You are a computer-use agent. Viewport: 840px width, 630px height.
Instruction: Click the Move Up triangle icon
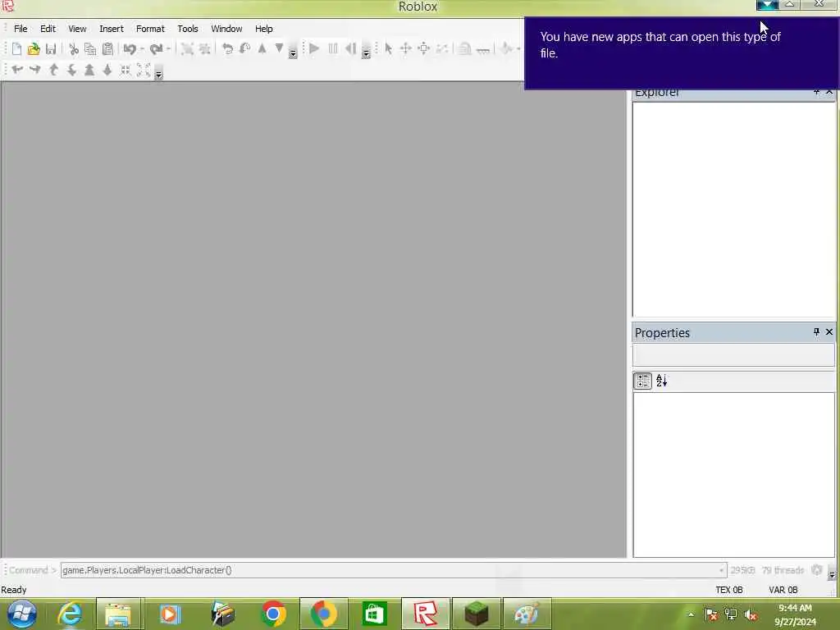click(262, 48)
